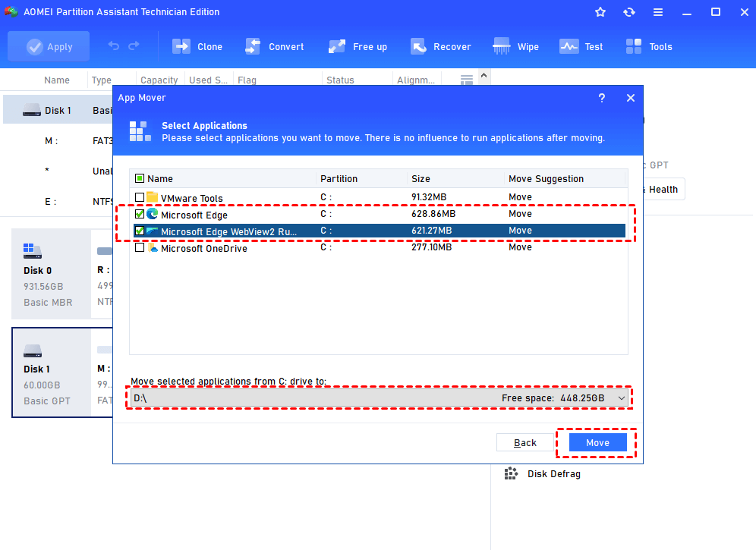Click the Apply checkmark button
This screenshot has height=550, width=756.
49,46
